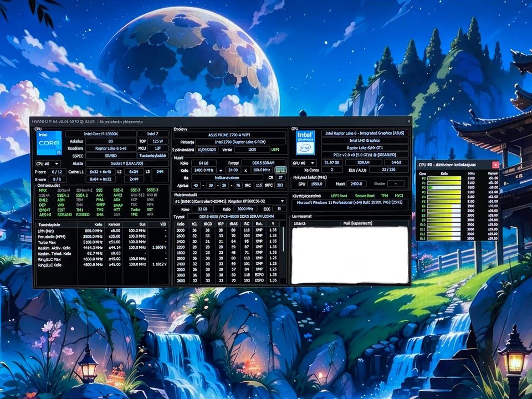Click the Nelikanavainen memory mode field
Image resolution: width=532 pixels, height=399 pixels.
227,177
